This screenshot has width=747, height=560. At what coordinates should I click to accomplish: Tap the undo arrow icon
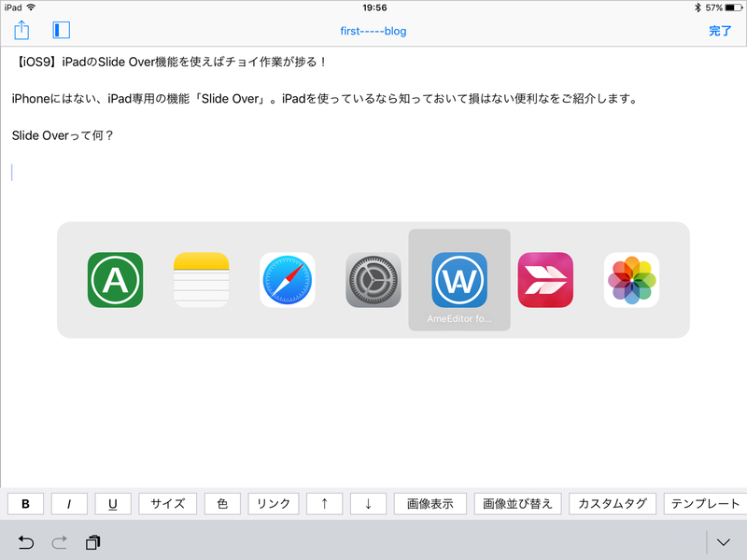26,542
